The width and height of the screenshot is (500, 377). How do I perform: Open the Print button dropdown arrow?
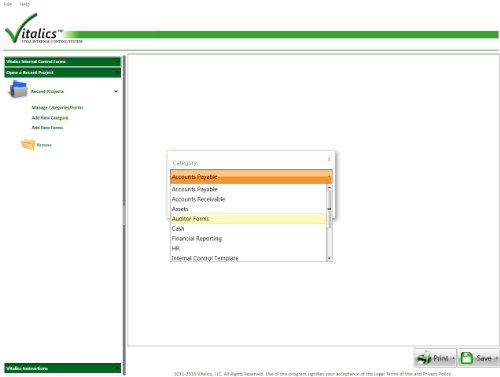tap(453, 359)
